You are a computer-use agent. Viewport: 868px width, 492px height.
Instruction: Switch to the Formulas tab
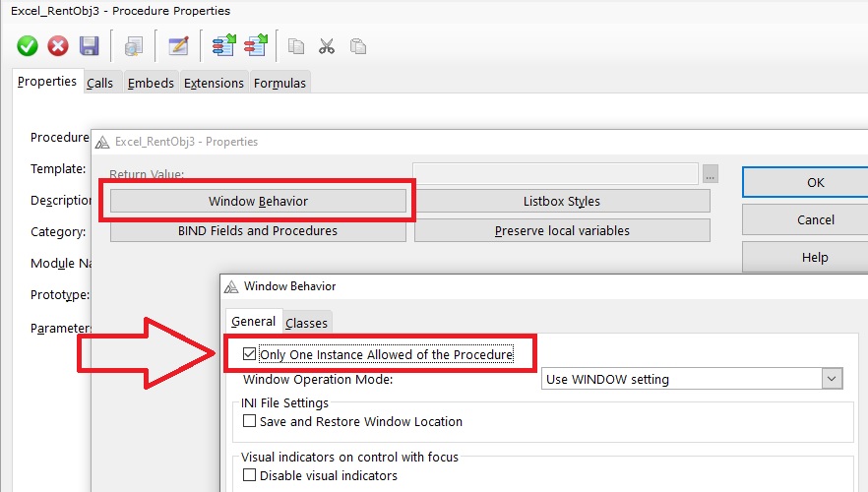click(x=279, y=84)
